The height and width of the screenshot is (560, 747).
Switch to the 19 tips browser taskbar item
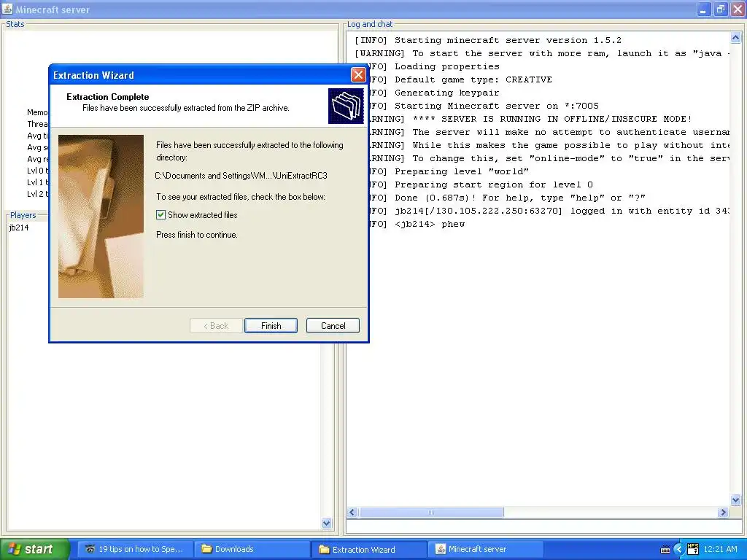pyautogui.click(x=135, y=549)
